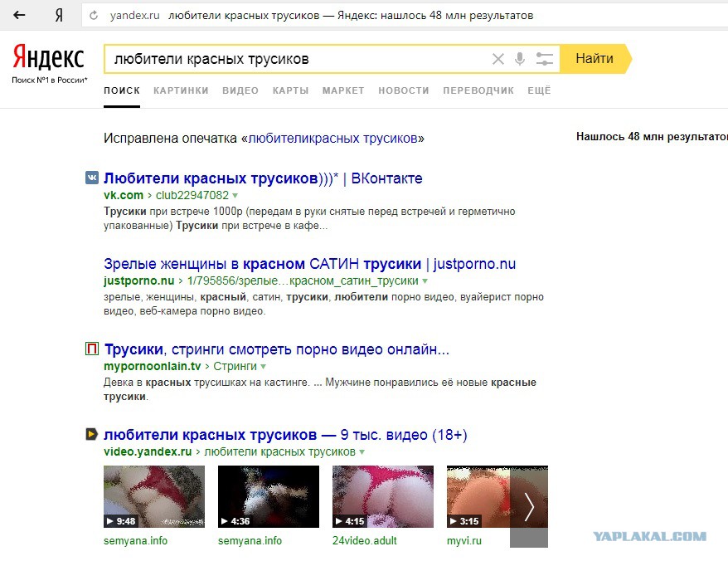Image resolution: width=728 pixels, height=561 pixels.
Task: Open the ВКонтакте group result title
Action: pyautogui.click(x=263, y=178)
